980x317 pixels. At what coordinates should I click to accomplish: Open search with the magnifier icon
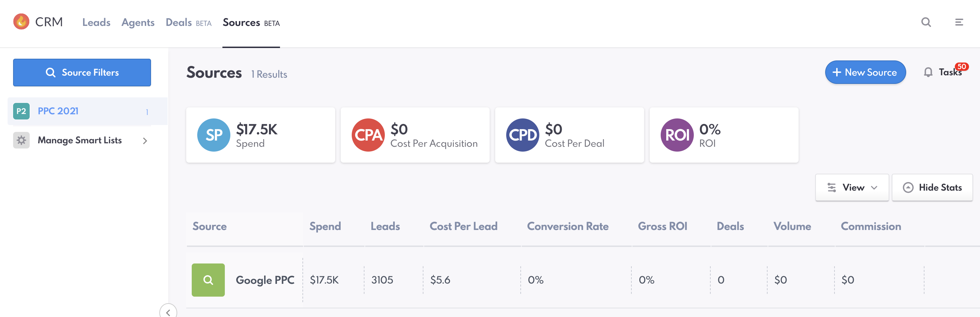pos(926,22)
